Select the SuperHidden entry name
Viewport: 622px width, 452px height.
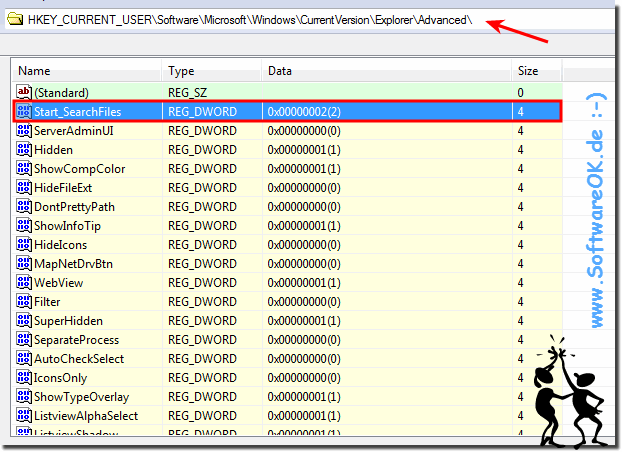coord(68,321)
